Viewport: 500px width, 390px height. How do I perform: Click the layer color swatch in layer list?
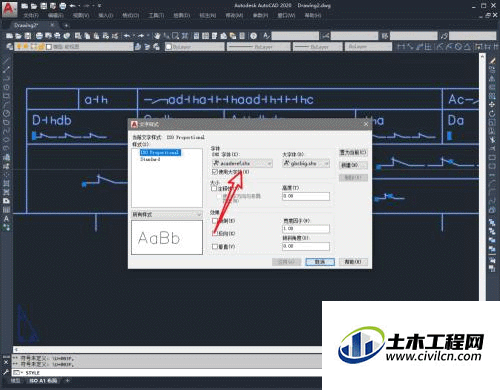(49, 47)
